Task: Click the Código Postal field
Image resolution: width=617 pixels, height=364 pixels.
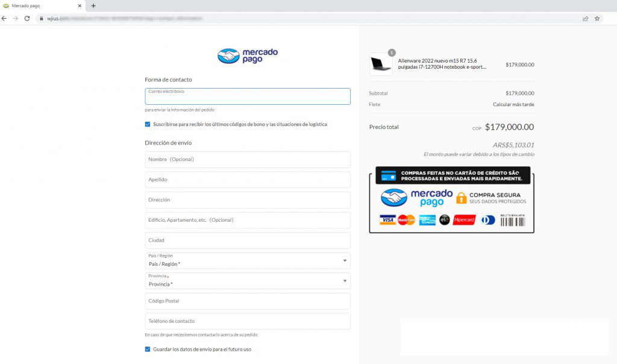Action: coord(248,301)
